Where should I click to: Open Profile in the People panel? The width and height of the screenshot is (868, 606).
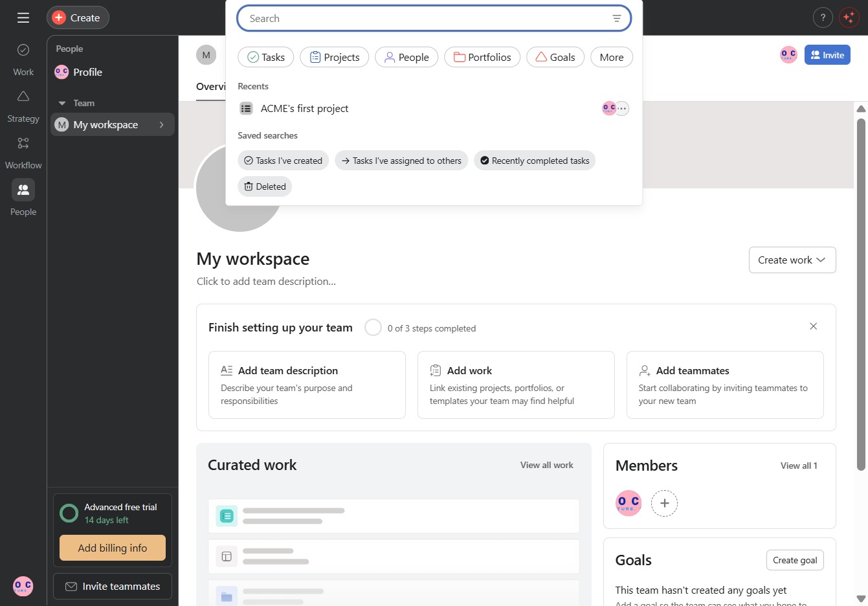coord(87,72)
